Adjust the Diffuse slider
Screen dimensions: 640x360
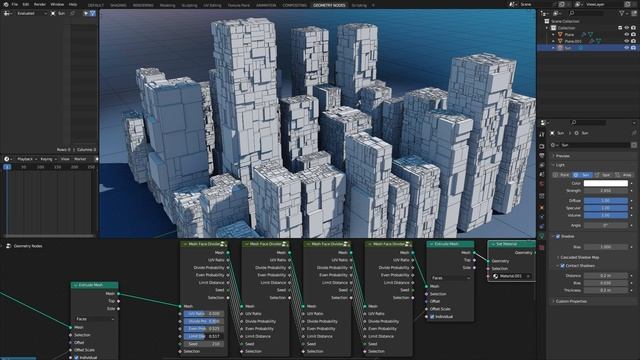pyautogui.click(x=606, y=200)
